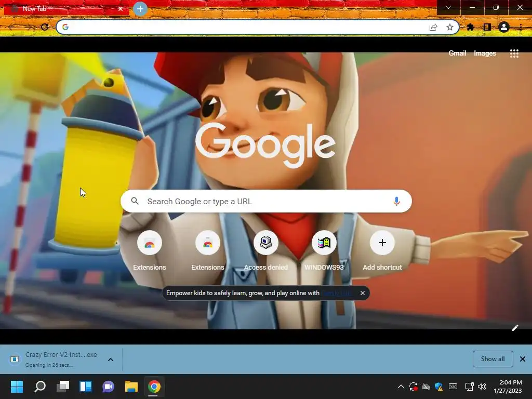Reload the page with the refresh icon
532x399 pixels.
tap(45, 27)
